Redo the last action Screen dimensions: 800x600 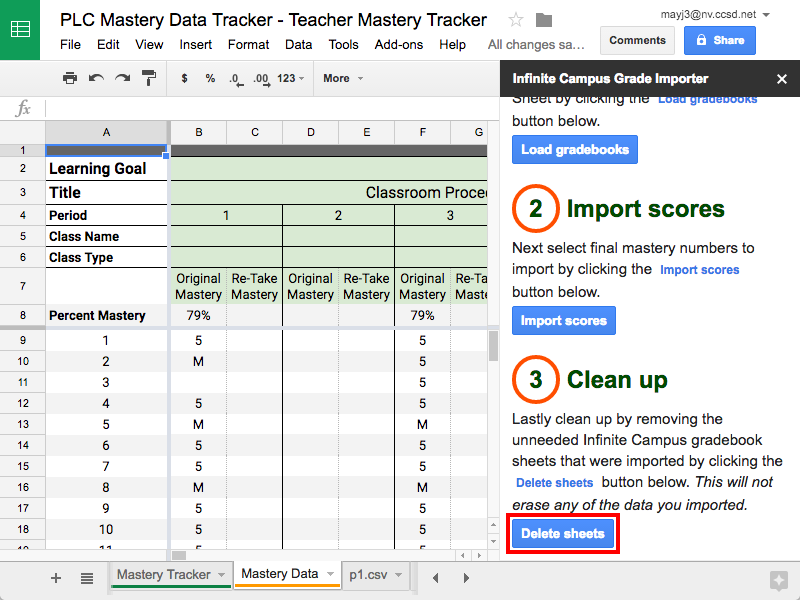point(122,78)
